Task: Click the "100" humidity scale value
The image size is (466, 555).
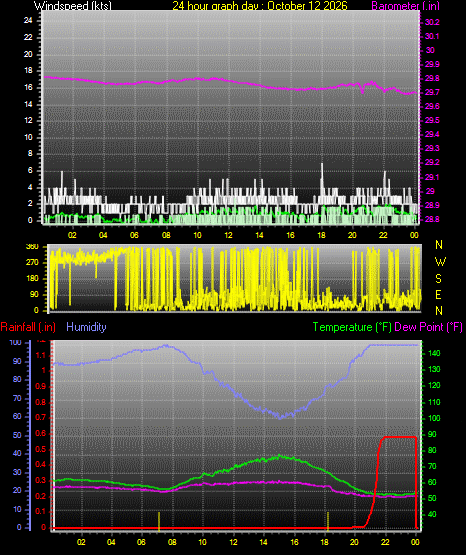Action: pyautogui.click(x=16, y=343)
